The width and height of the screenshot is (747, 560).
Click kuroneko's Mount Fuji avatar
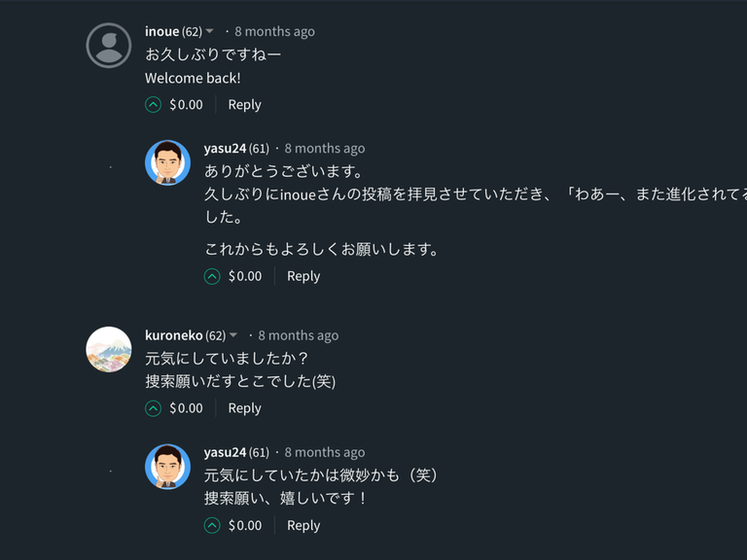click(109, 349)
